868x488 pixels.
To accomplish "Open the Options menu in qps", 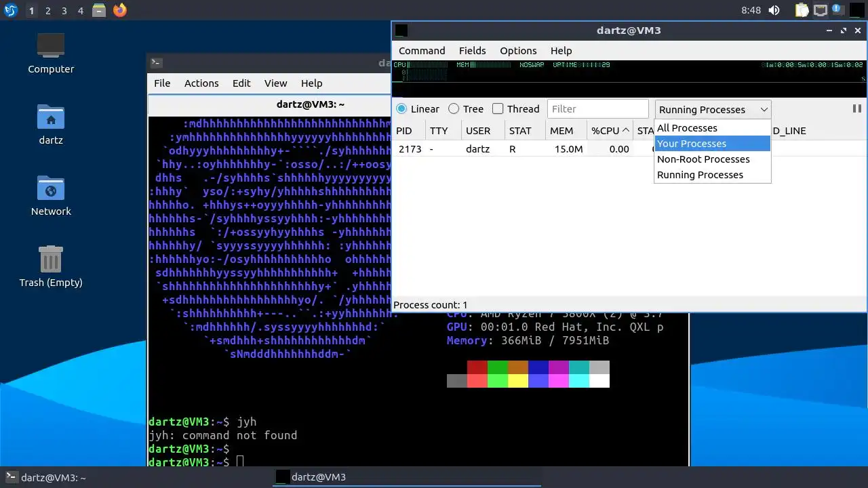I will 518,51.
